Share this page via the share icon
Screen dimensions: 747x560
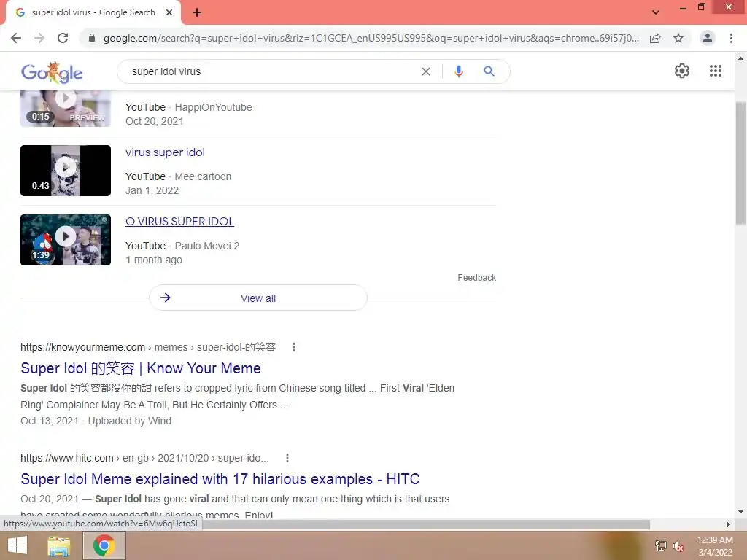click(655, 38)
